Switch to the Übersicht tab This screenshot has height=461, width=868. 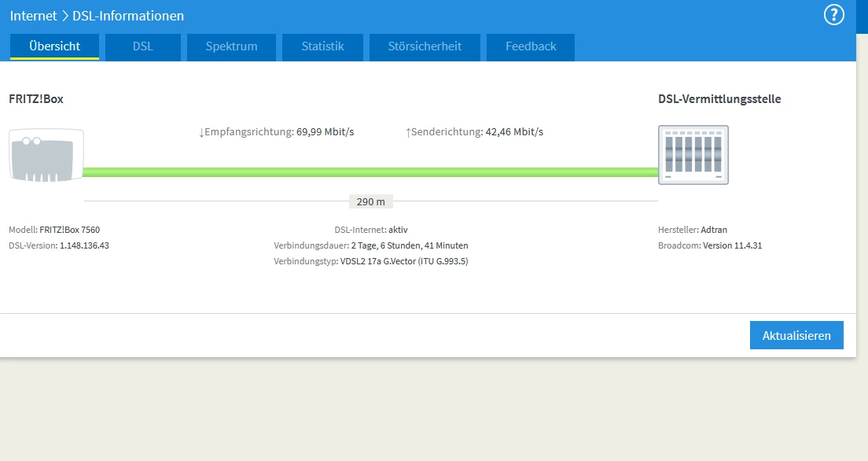click(54, 46)
